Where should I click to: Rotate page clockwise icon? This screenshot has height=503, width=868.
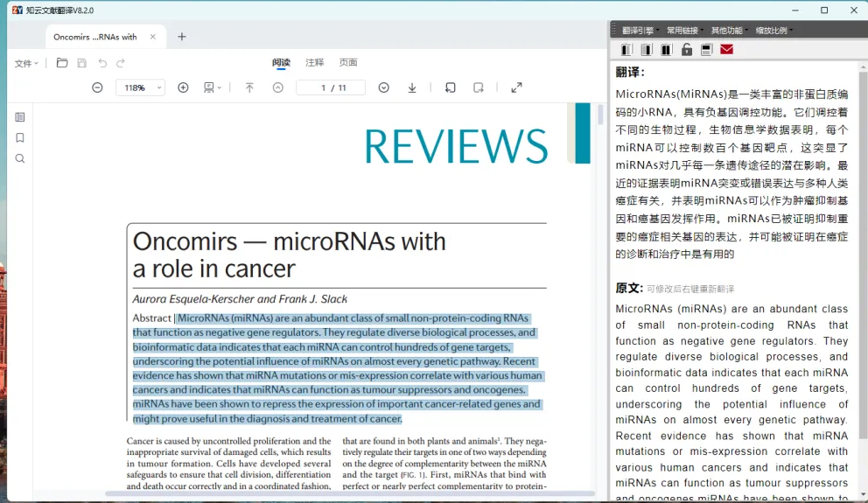click(479, 87)
